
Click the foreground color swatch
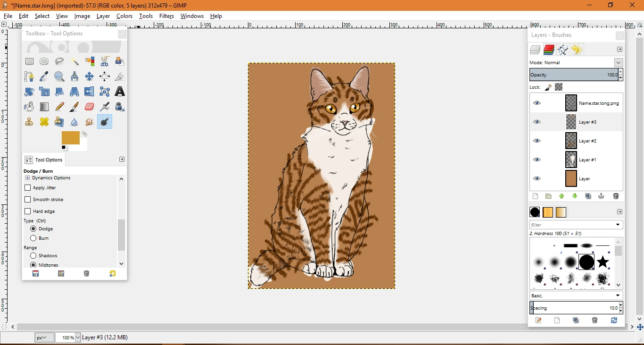(x=71, y=138)
